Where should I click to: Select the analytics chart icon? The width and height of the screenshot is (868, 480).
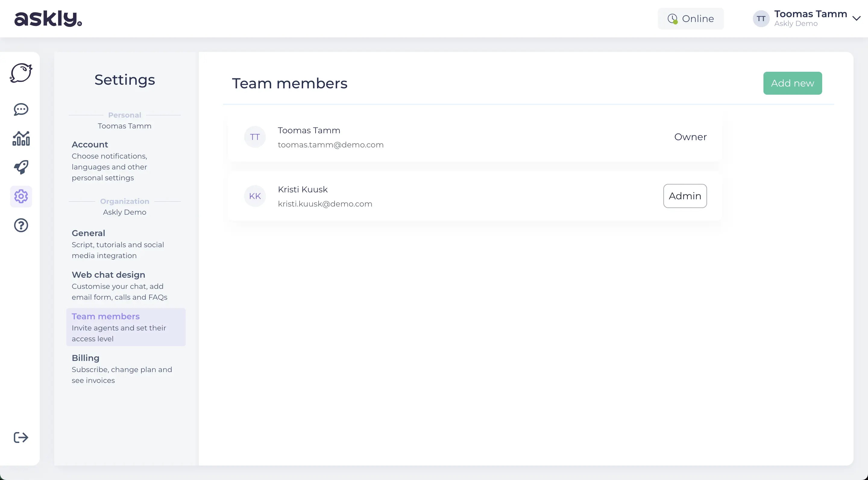(x=21, y=138)
